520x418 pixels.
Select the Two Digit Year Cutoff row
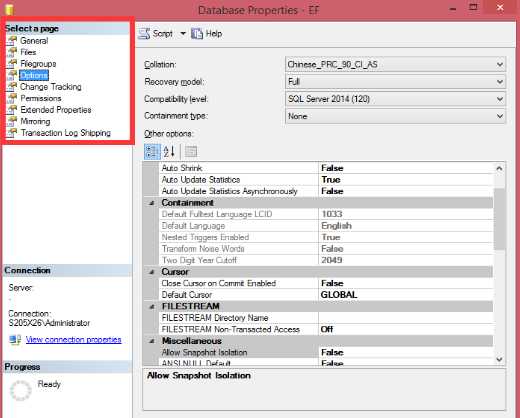(x=326, y=260)
